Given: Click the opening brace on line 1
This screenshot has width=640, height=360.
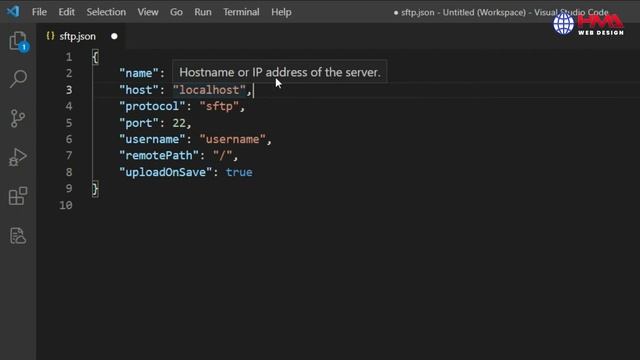Looking at the screenshot, I should point(95,57).
